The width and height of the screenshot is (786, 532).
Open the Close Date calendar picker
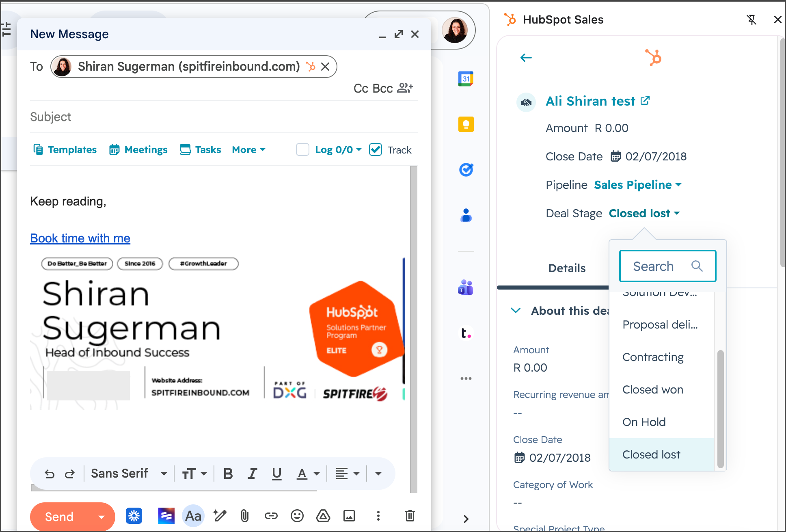(616, 156)
